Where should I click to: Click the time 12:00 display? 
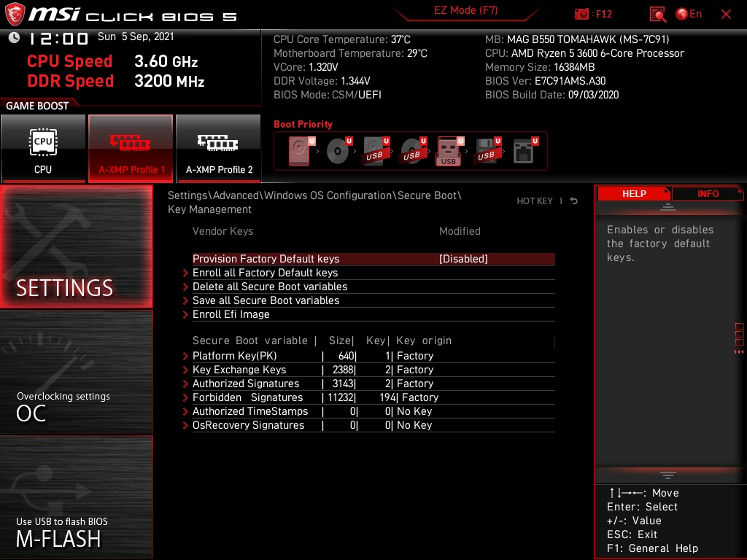(x=58, y=38)
